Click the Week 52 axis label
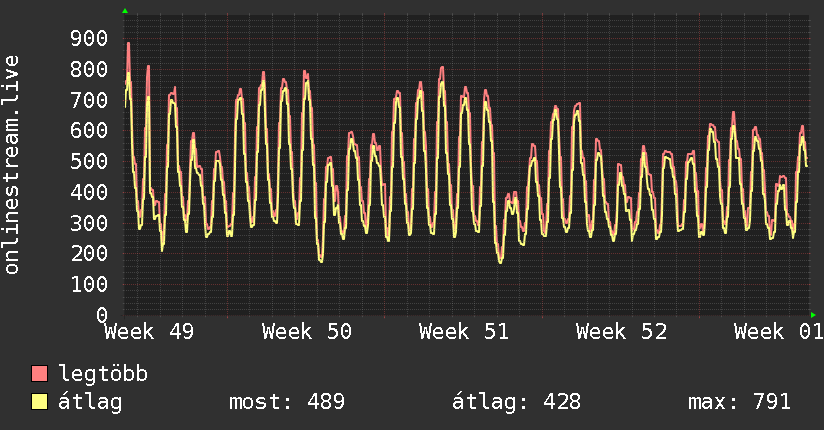Screen dimensions: 824x430 coord(621,332)
